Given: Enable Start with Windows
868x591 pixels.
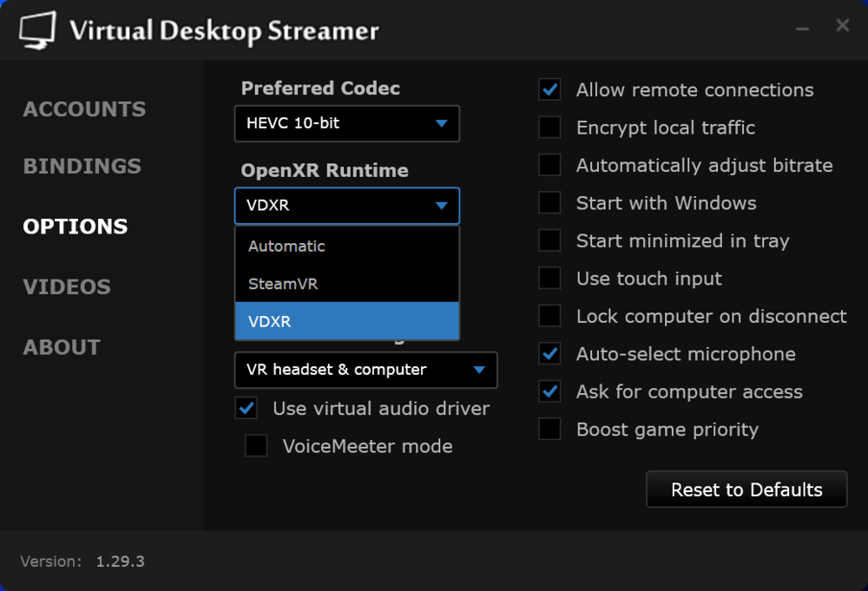Looking at the screenshot, I should coord(549,203).
